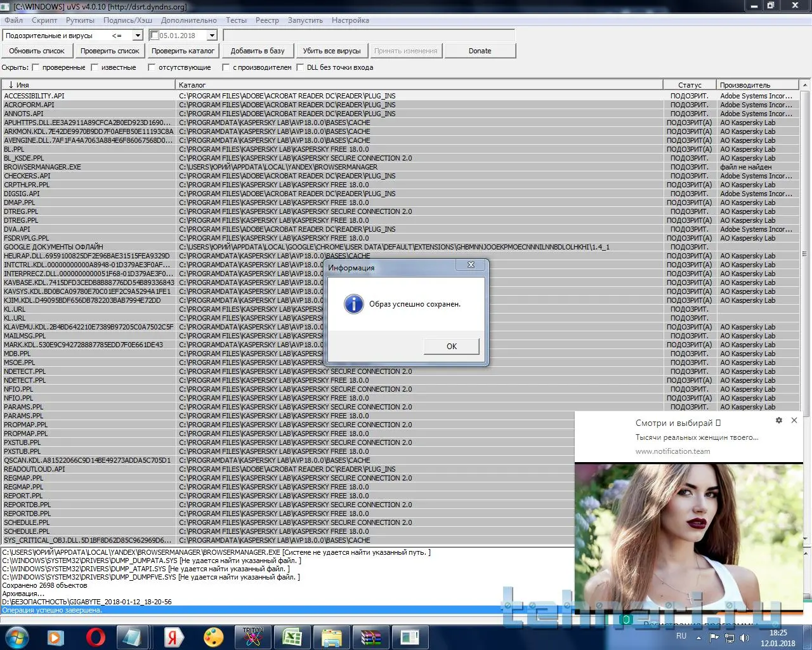Viewport: 812px width, 650px height.
Task: Open the Запустить menu
Action: click(305, 20)
